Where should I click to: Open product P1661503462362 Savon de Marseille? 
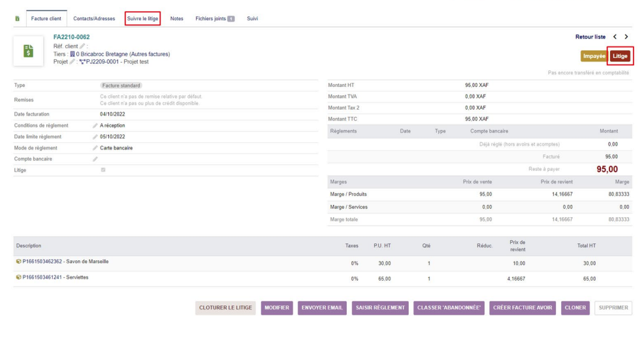65,262
